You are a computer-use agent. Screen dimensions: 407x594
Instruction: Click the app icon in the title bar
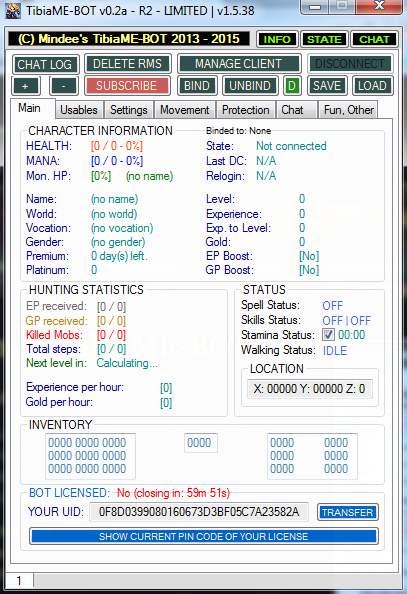coord(13,11)
